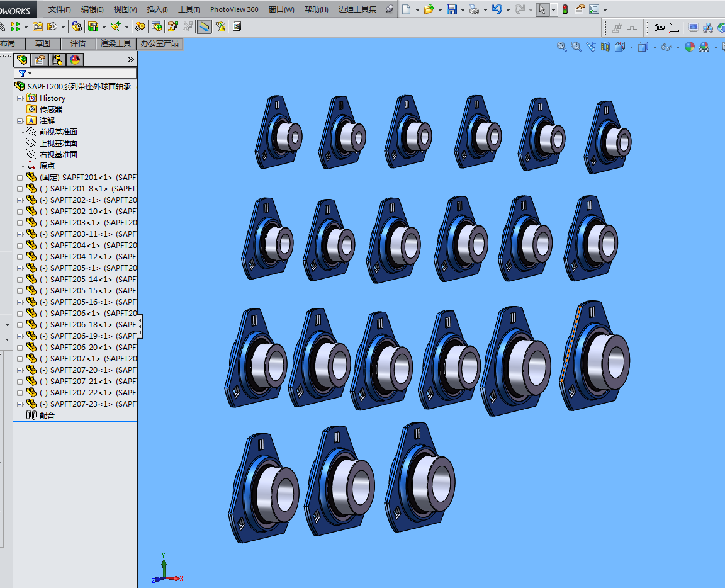The width and height of the screenshot is (725, 588).
Task: Switch to the 办公室产品 tab
Action: (x=159, y=43)
